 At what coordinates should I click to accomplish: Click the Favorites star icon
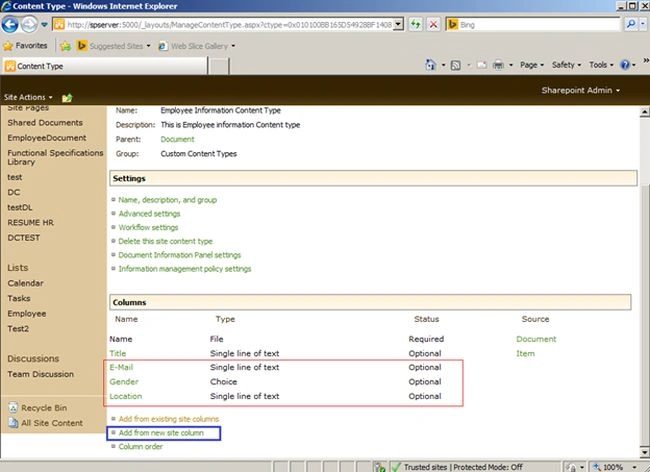8,46
